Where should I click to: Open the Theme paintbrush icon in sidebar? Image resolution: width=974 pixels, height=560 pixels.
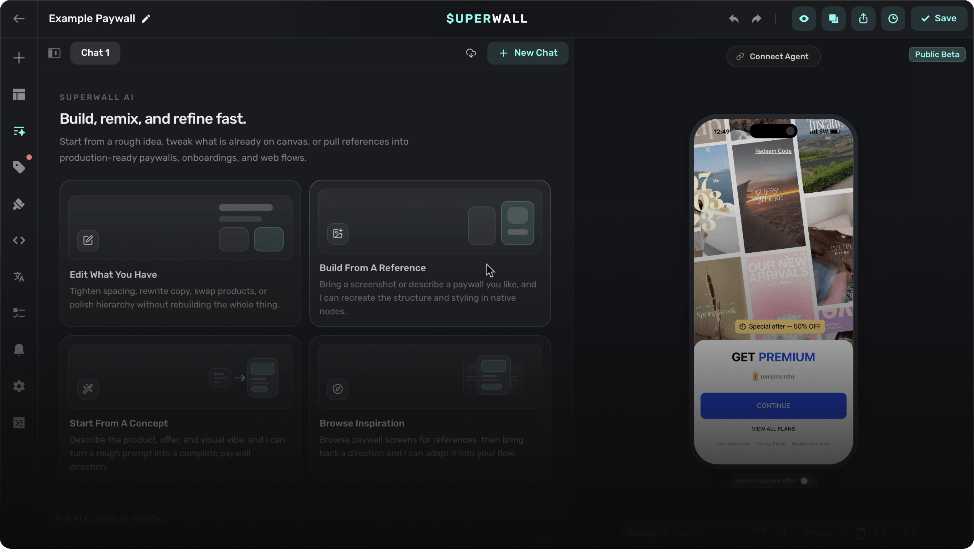(19, 204)
